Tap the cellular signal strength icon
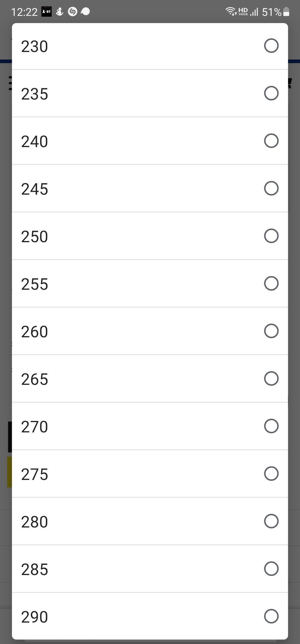Screen dimensions: 300x644 (254, 12)
